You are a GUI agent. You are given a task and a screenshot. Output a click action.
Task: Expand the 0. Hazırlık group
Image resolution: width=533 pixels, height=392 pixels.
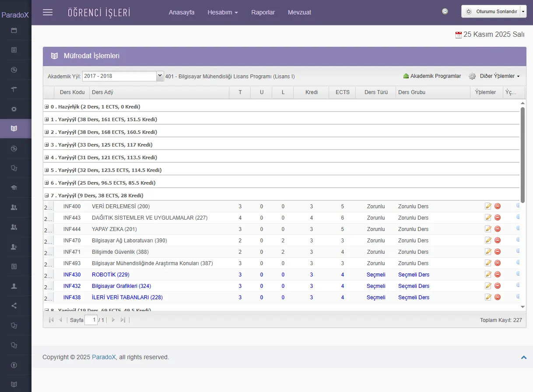coord(47,107)
